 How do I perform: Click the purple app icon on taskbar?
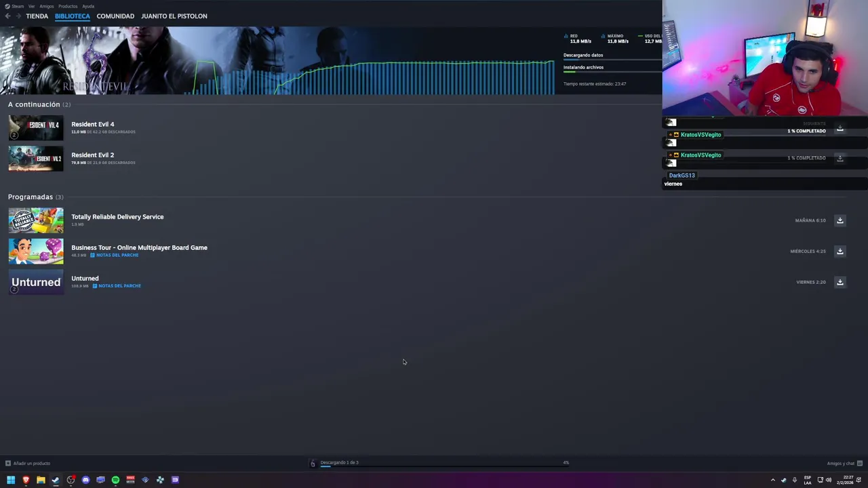(175, 480)
